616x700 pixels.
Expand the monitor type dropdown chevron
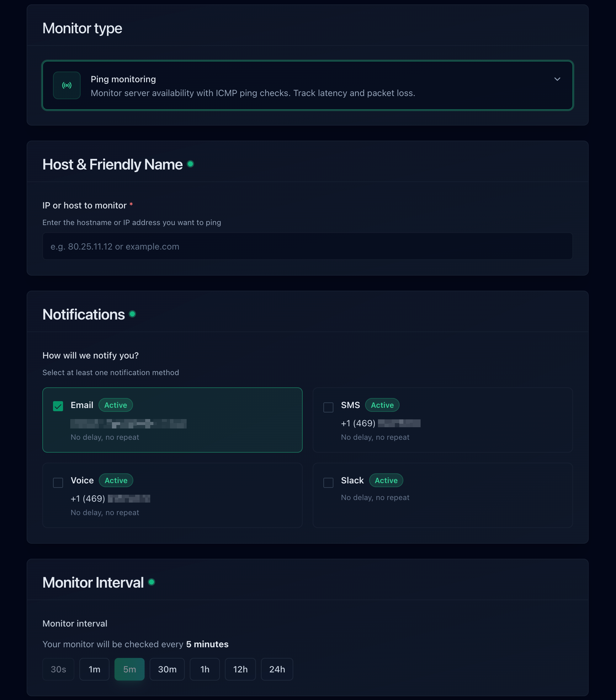557,79
